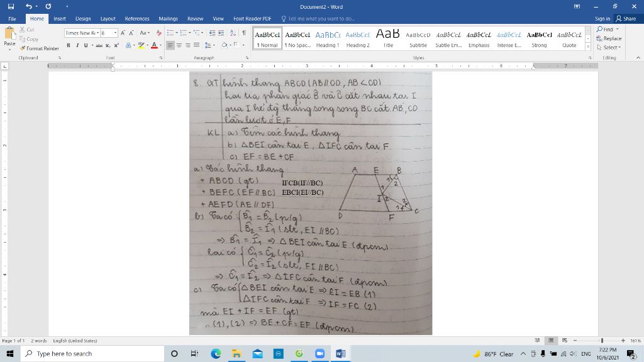Image resolution: width=644 pixels, height=362 pixels.
Task: Center align text
Action: pos(179,45)
